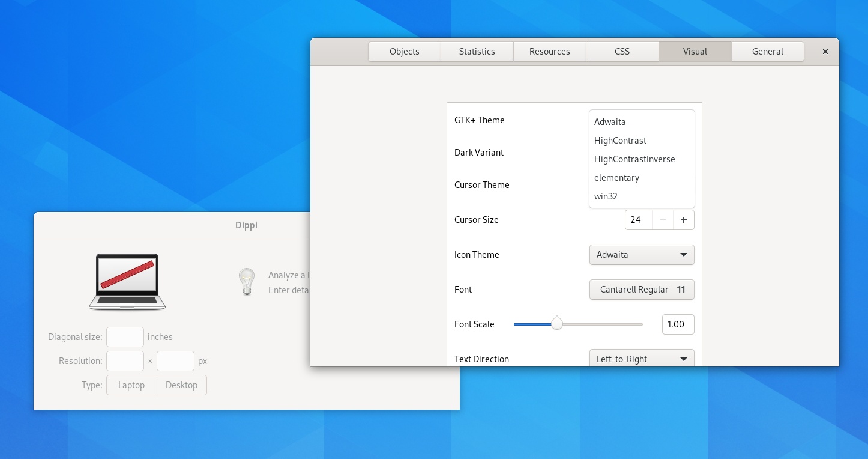Click Dippi's Resolution second field, before px

(x=175, y=361)
